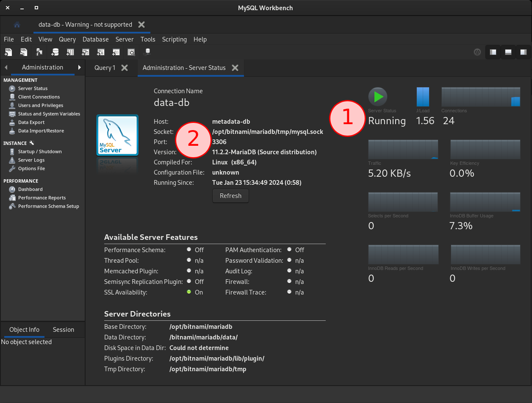
Task: Toggle the secondary sidebar panel
Action: [x=523, y=52]
